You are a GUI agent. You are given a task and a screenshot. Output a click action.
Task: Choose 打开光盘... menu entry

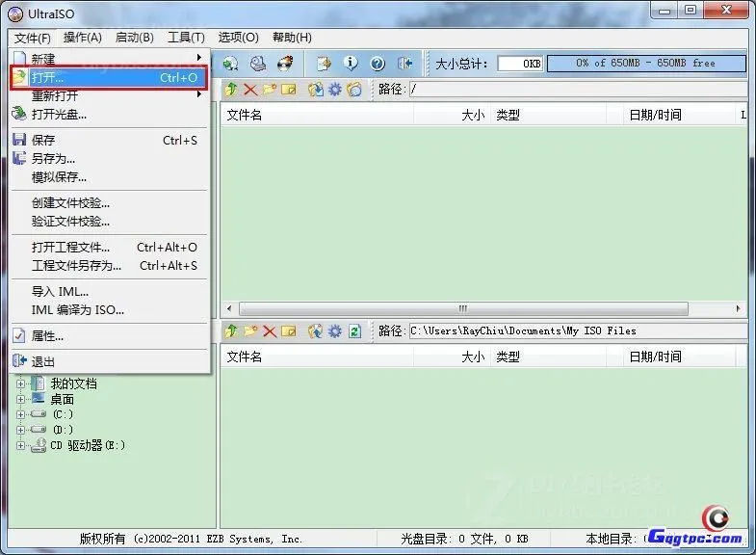click(110, 115)
